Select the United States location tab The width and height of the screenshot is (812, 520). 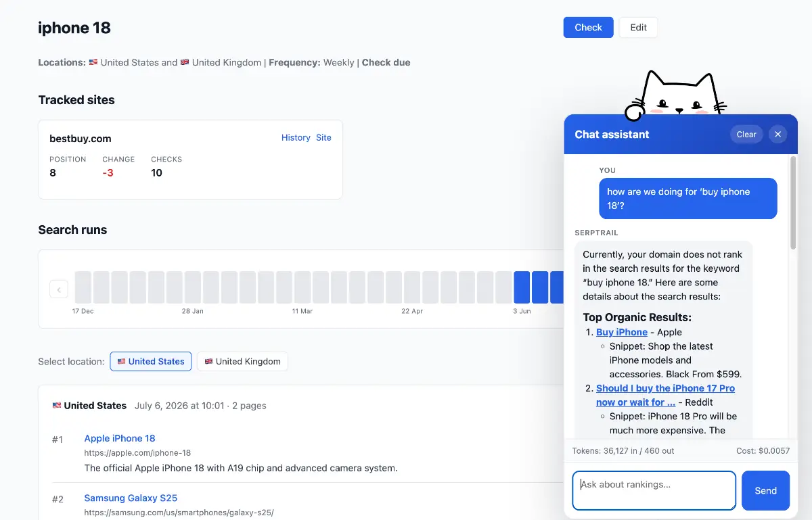[151, 361]
